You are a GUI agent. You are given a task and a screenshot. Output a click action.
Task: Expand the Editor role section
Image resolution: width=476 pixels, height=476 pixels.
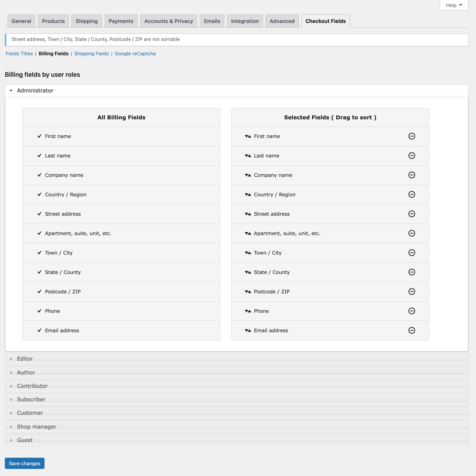[x=25, y=359]
